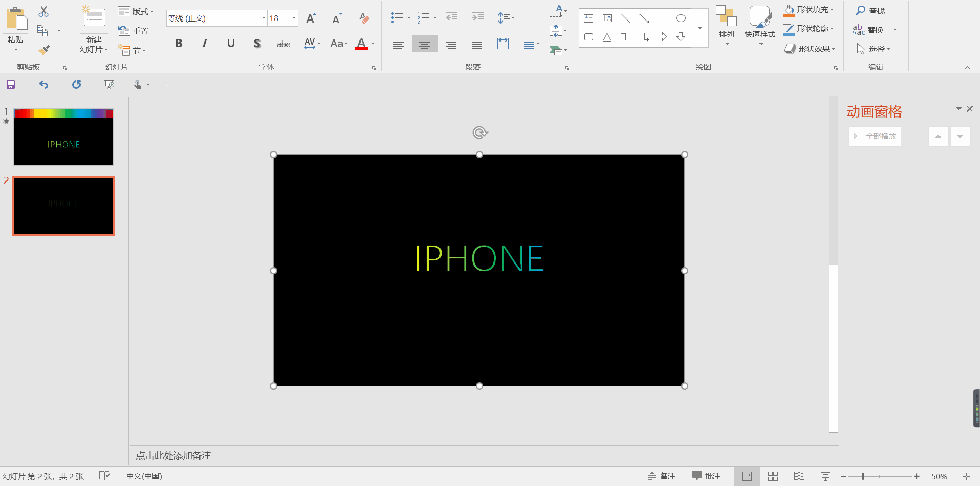Expand the 节 section dropdown
Screen dimensions: 980x486
click(132, 50)
